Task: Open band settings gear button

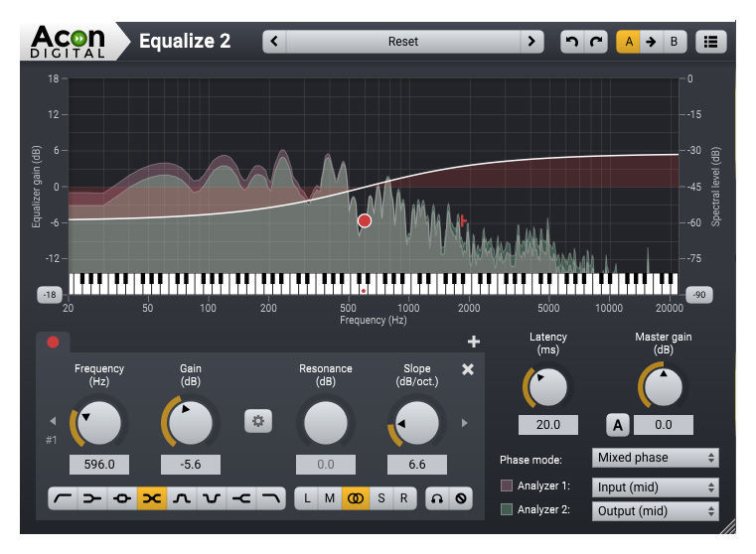Action: click(x=258, y=422)
